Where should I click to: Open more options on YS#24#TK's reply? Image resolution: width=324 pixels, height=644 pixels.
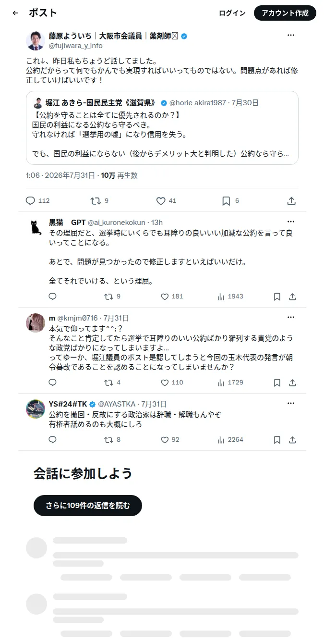click(x=291, y=404)
